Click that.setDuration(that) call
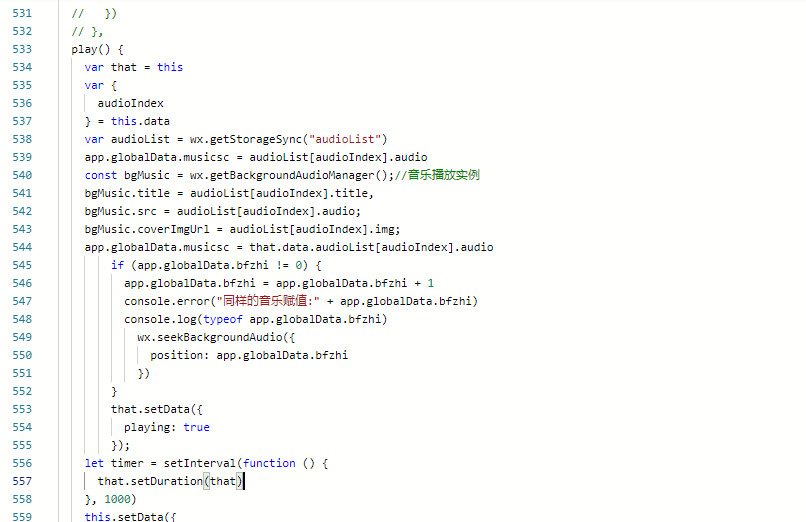The width and height of the screenshot is (806, 522). click(x=170, y=481)
